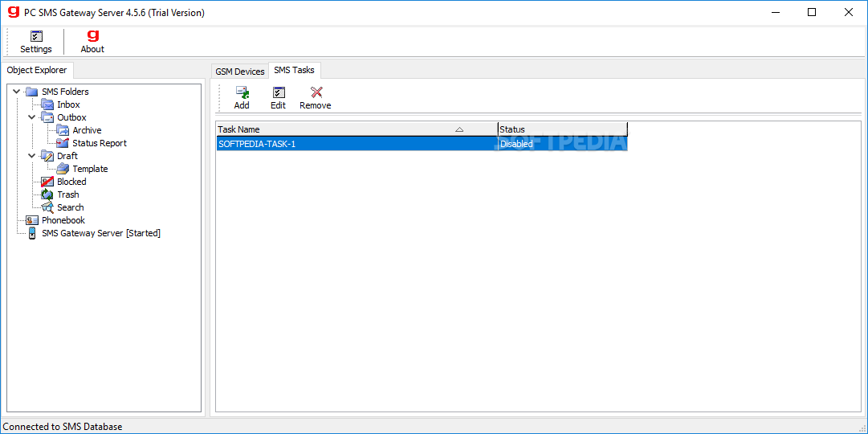Select SMS Gateway Server [Started] label
Screen dimensions: 868x434
tap(101, 233)
